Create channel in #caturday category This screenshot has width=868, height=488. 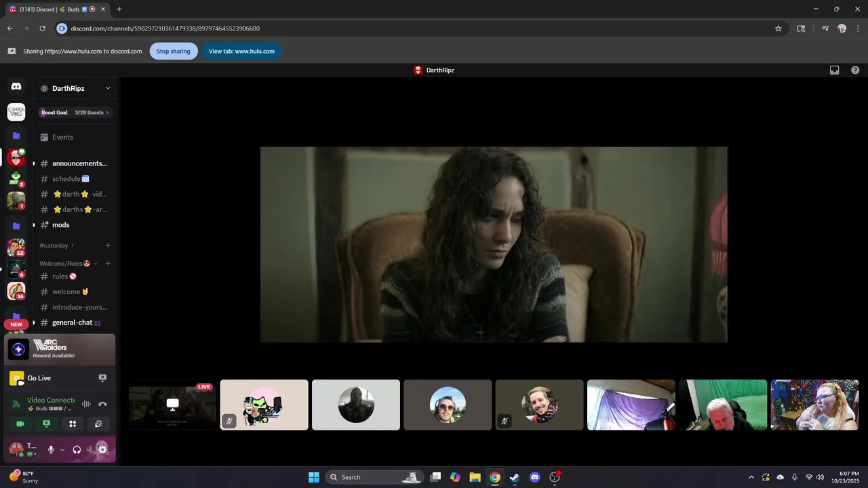108,245
